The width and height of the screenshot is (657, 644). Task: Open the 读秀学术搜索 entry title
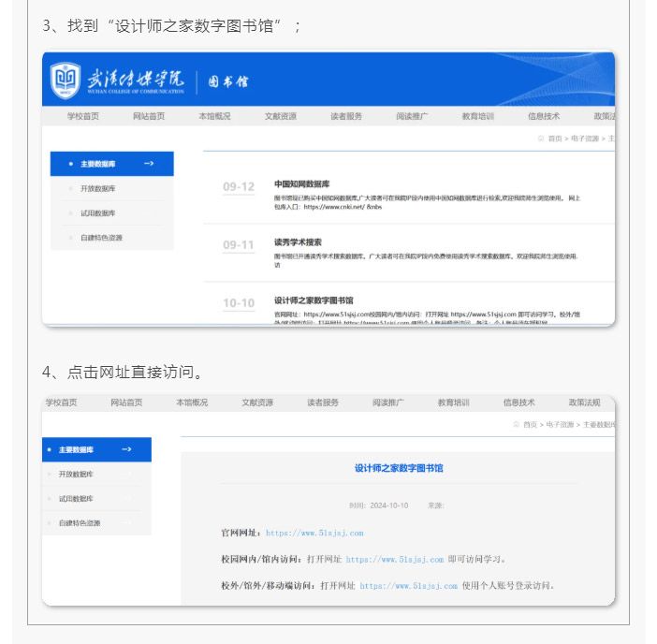[298, 241]
